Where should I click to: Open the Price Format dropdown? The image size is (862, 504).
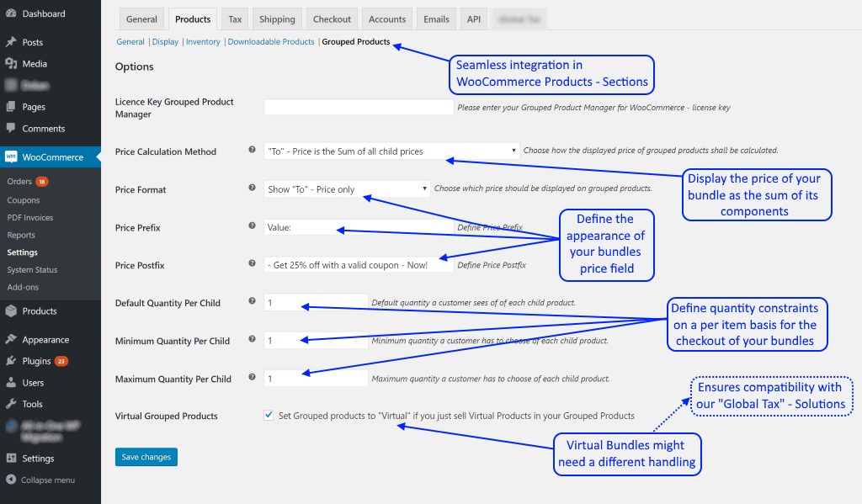347,189
